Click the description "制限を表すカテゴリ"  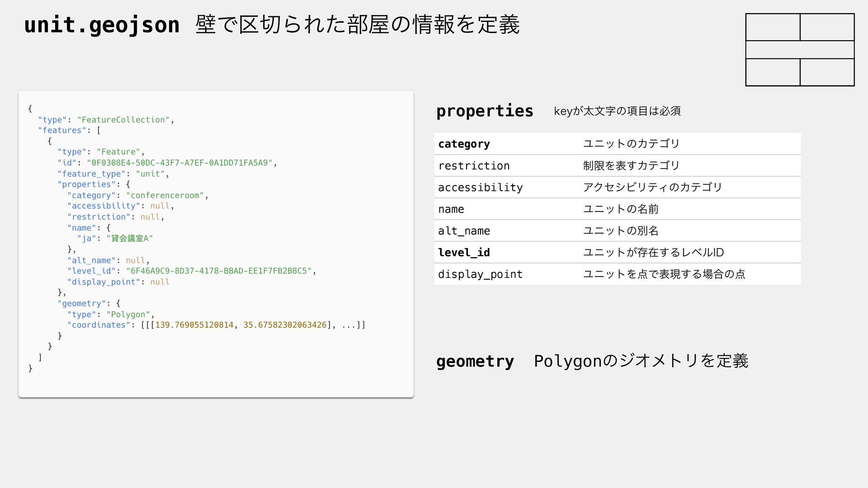click(x=631, y=165)
